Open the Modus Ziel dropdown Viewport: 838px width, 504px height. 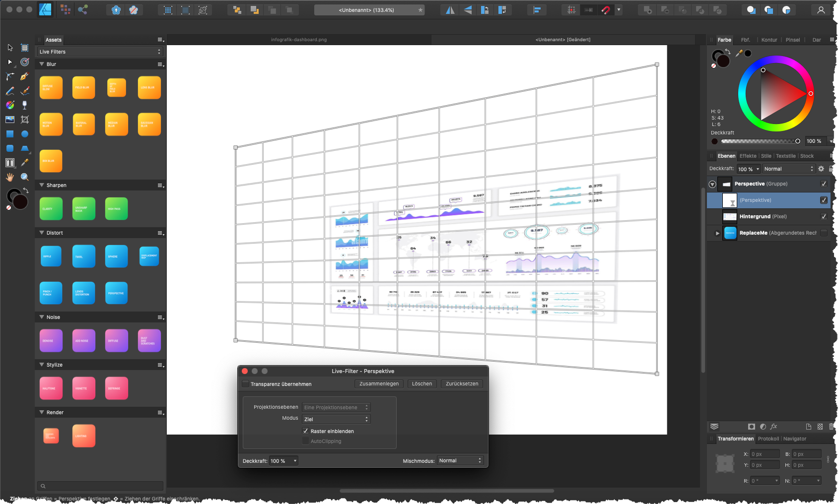[336, 419]
